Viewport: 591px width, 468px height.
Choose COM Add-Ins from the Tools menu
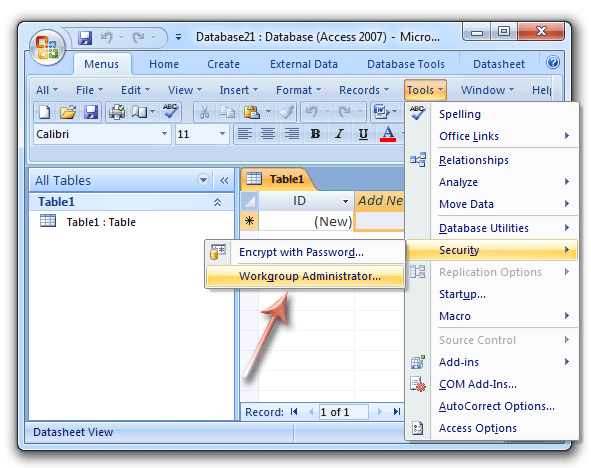[492, 384]
